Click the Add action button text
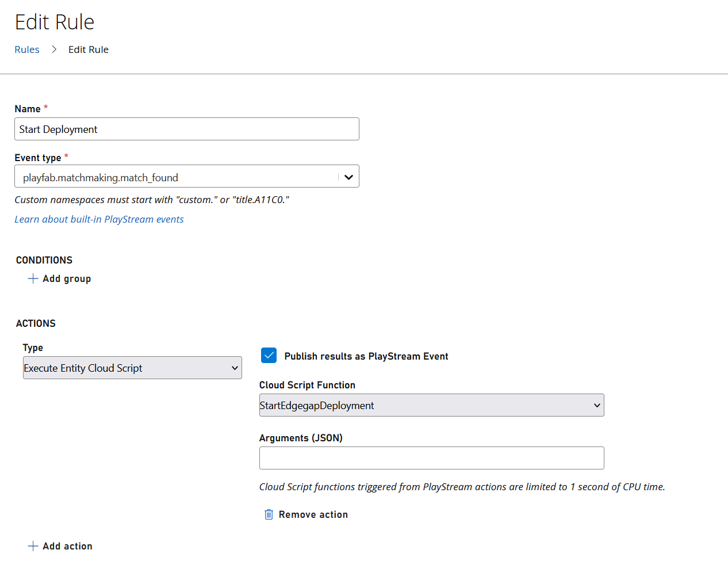This screenshot has width=728, height=565. pos(67,546)
